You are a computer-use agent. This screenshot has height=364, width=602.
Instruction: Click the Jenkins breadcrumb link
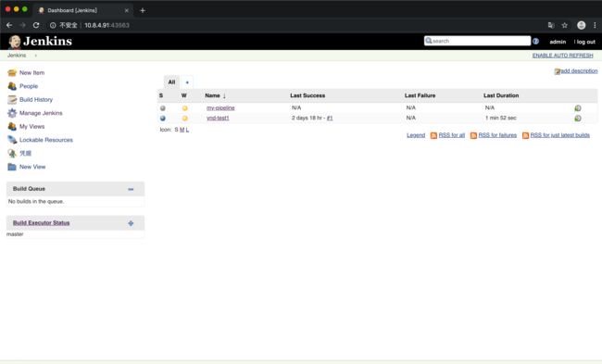tap(17, 56)
